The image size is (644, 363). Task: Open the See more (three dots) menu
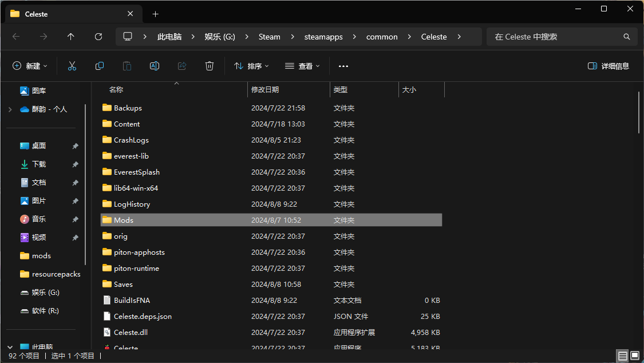(x=343, y=66)
